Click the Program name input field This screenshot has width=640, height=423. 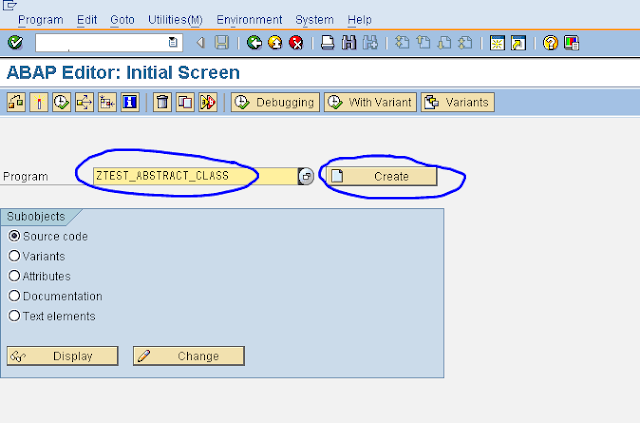(196, 176)
